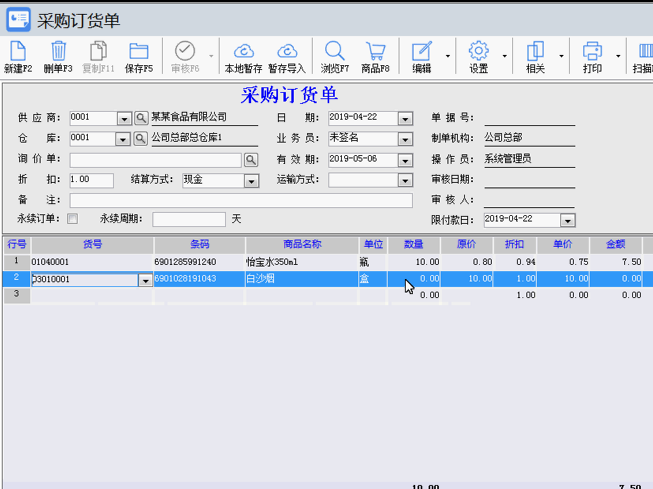Image resolution: width=653 pixels, height=489 pixels.
Task: Click warehouse name 公司总部总仓库1
Action: 187,137
